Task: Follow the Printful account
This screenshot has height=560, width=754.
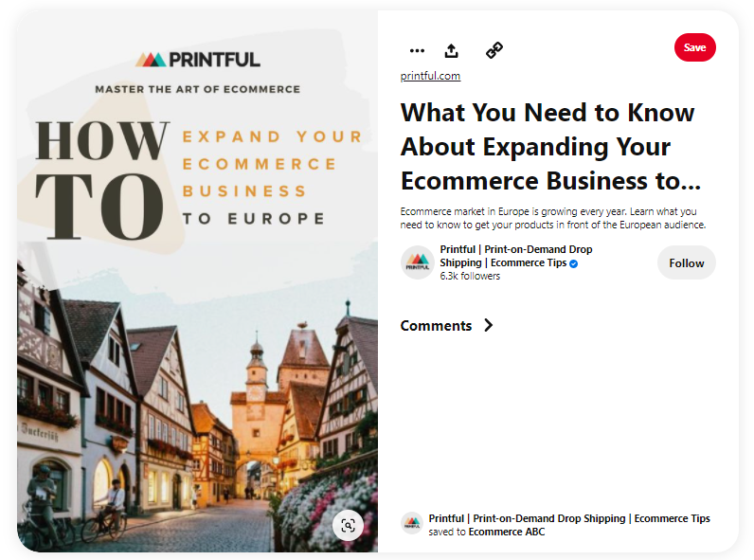Action: tap(686, 262)
